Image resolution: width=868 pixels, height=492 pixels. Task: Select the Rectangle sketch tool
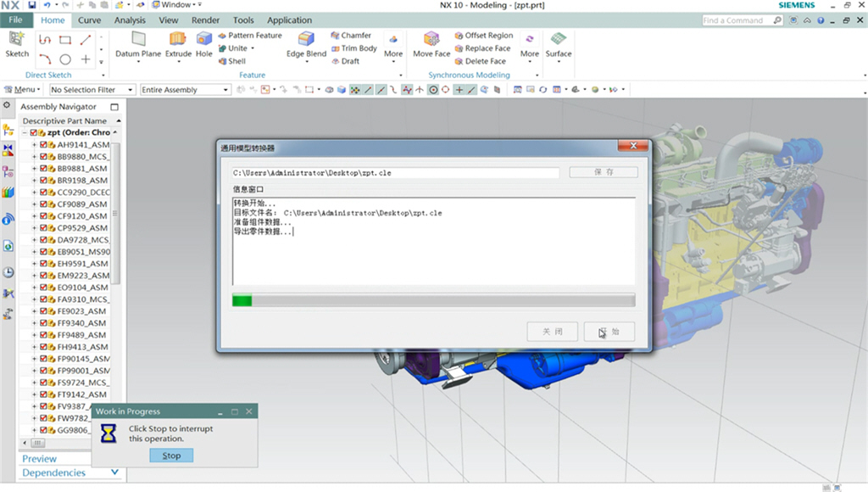coord(65,40)
